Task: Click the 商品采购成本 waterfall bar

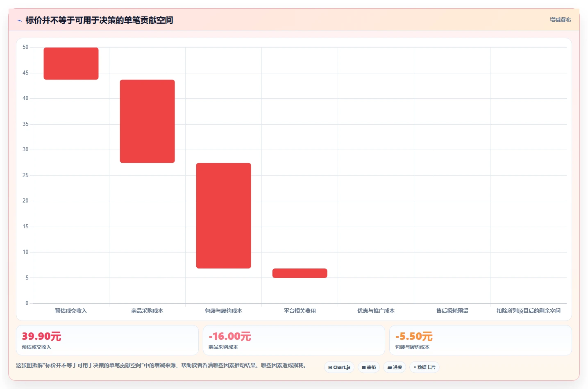Action: [x=147, y=121]
